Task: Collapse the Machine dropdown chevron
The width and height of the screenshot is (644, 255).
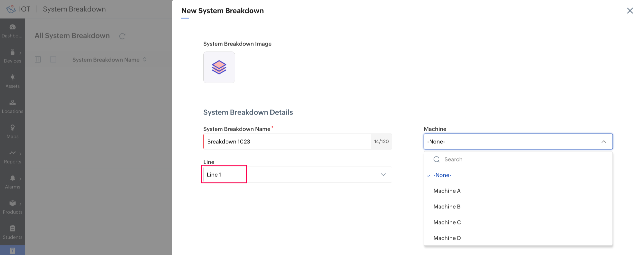Action: [x=604, y=142]
